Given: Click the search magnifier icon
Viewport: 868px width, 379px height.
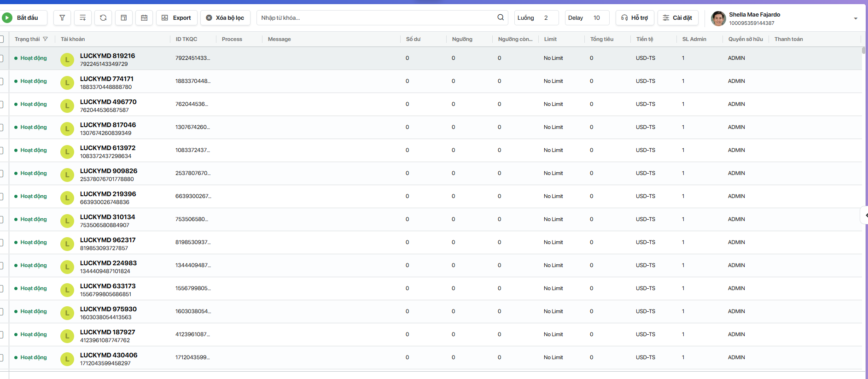Looking at the screenshot, I should point(501,17).
